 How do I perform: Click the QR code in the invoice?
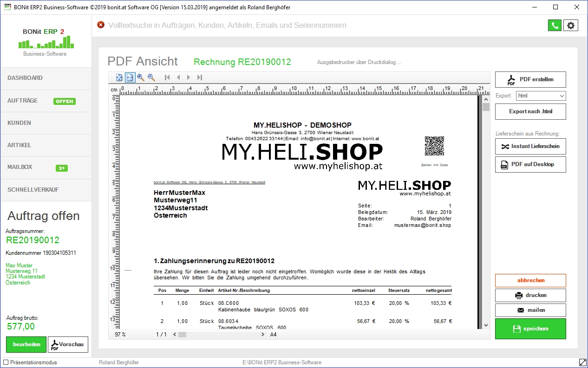(x=434, y=146)
